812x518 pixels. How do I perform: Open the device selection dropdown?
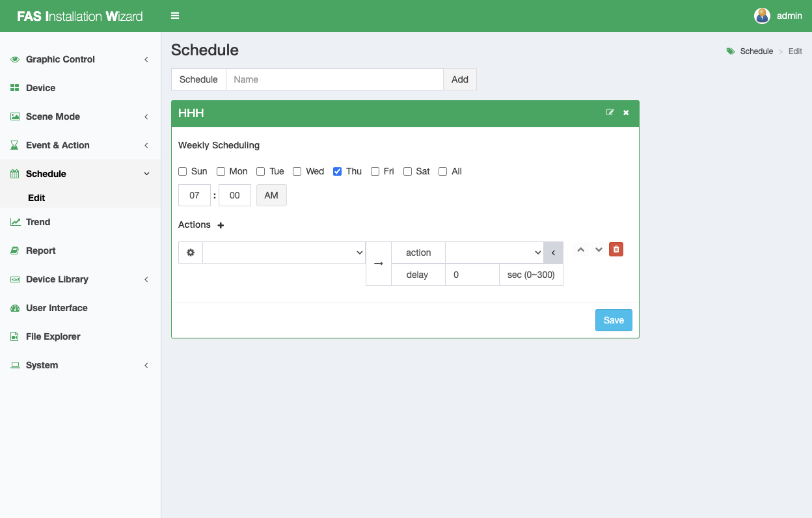(284, 252)
